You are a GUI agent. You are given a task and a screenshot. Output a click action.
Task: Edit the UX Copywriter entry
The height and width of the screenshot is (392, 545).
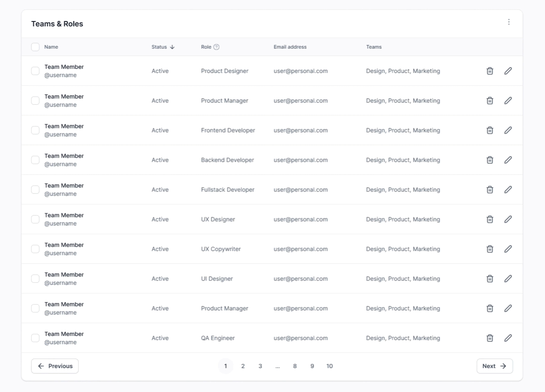[x=508, y=249]
